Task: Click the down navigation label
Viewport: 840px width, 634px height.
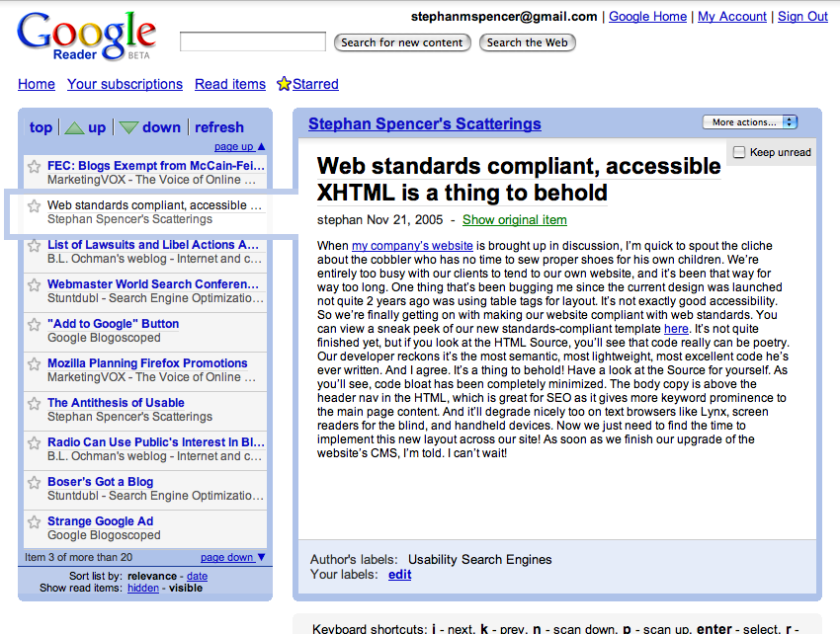Action: (161, 127)
